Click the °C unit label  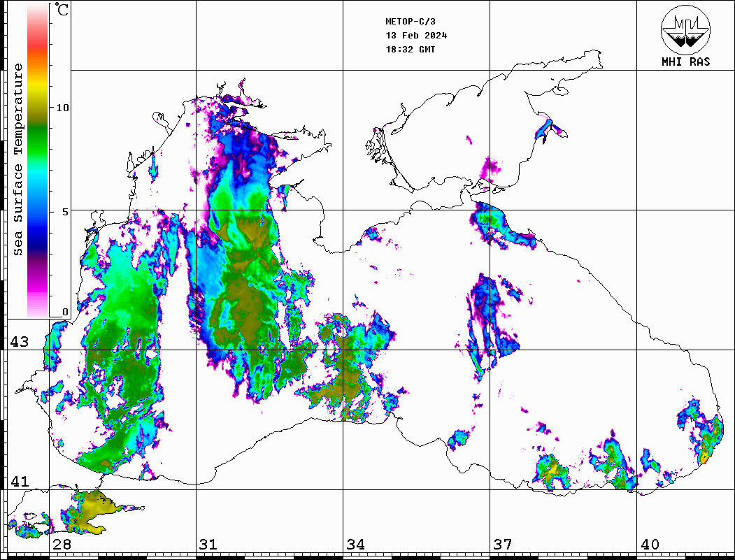(x=62, y=9)
